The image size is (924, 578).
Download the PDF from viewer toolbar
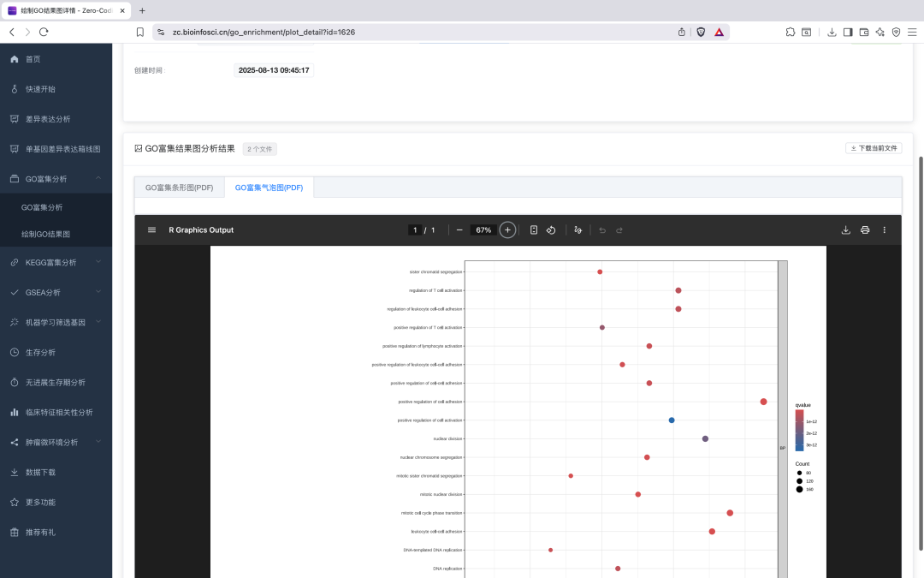(x=846, y=229)
